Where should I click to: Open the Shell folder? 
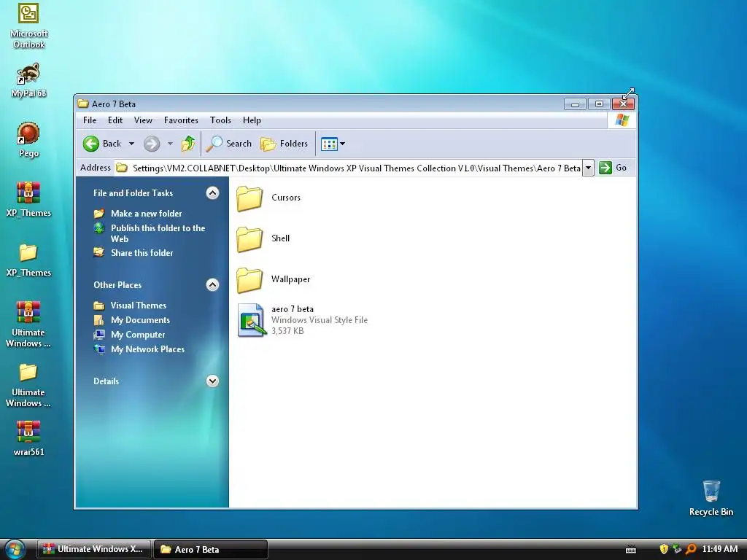click(263, 238)
